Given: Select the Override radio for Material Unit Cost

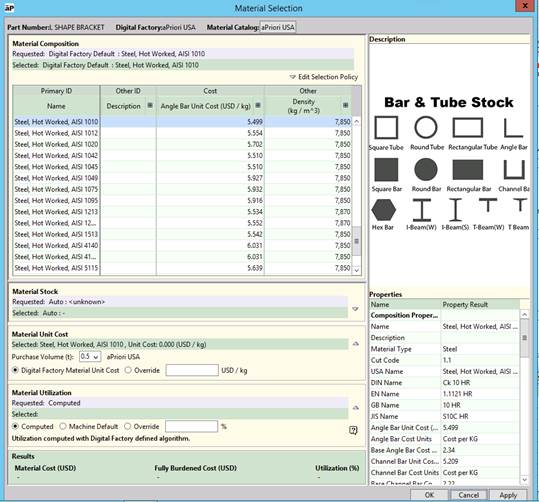Looking at the screenshot, I should tap(128, 370).
